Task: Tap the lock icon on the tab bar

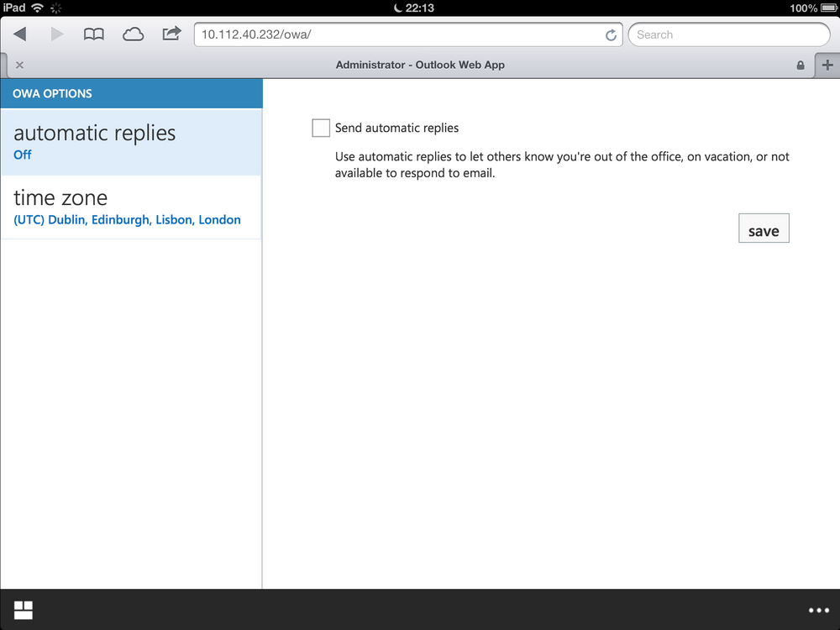Action: (x=801, y=66)
